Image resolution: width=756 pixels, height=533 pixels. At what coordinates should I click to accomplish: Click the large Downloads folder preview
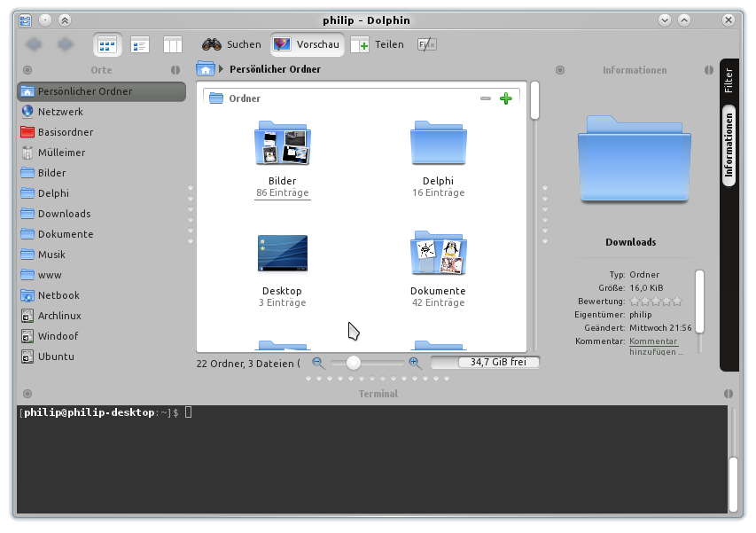(x=634, y=159)
